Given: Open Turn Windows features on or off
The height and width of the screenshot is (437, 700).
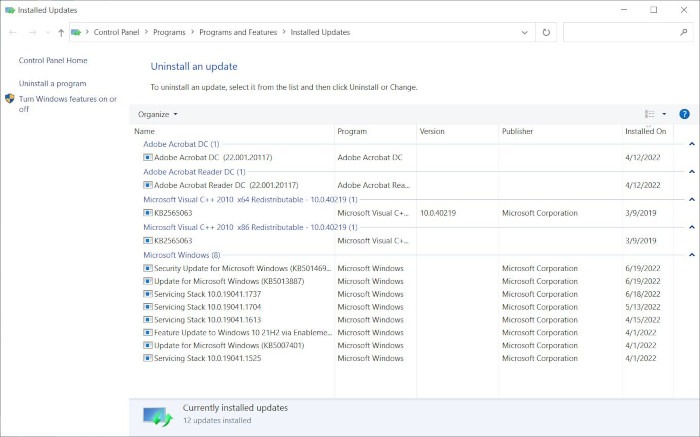Looking at the screenshot, I should (68, 104).
